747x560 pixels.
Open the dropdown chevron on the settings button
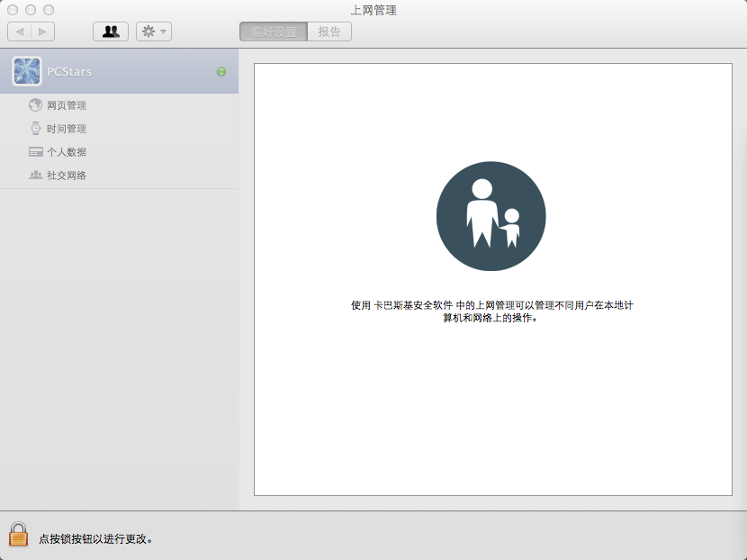click(x=161, y=31)
